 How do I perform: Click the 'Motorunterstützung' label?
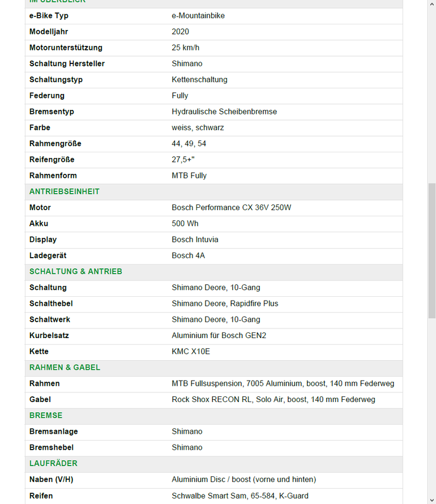click(x=66, y=48)
